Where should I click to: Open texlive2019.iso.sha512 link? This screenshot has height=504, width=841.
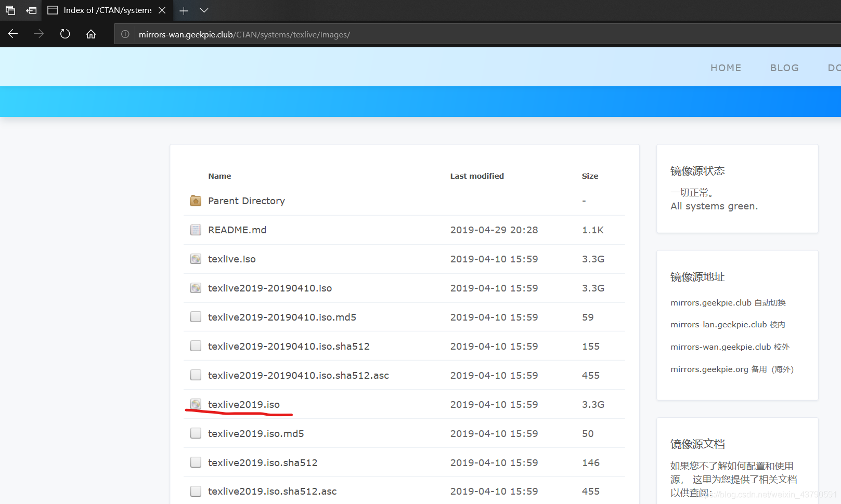tap(263, 462)
